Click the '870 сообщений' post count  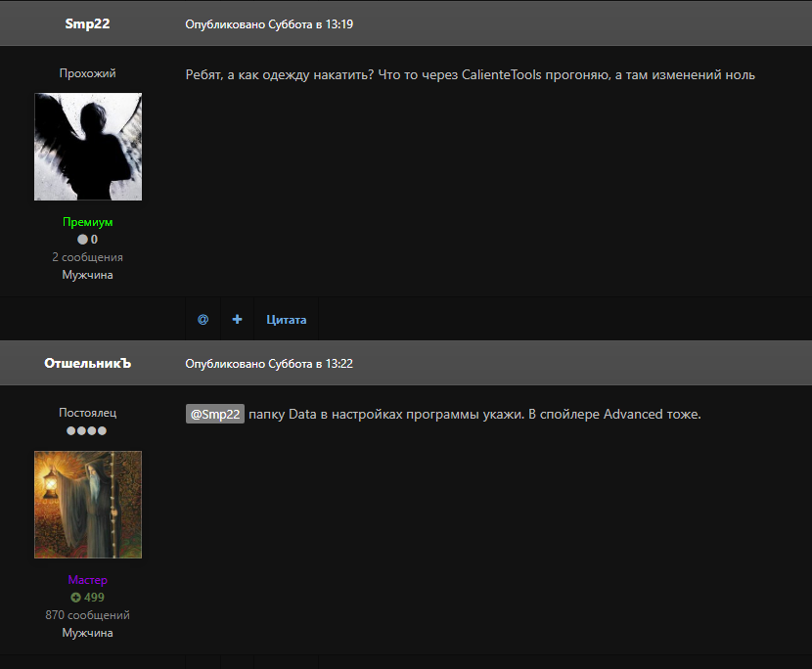pyautogui.click(x=88, y=615)
